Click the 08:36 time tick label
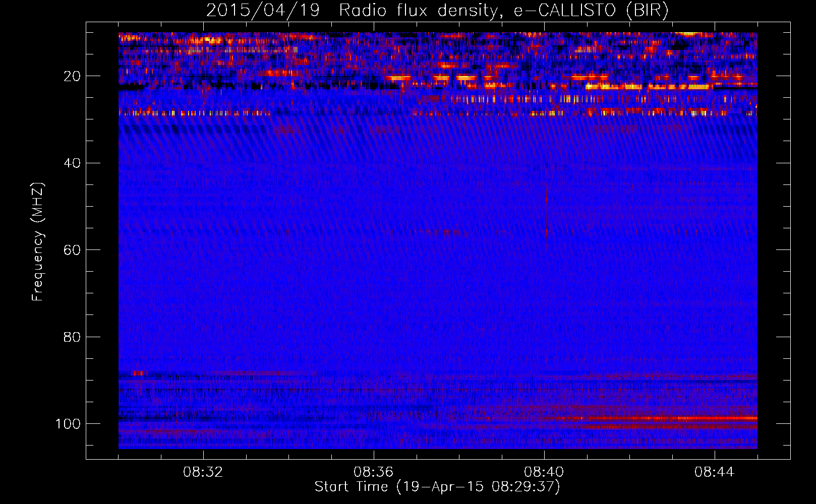The width and height of the screenshot is (816, 504). pos(374,472)
